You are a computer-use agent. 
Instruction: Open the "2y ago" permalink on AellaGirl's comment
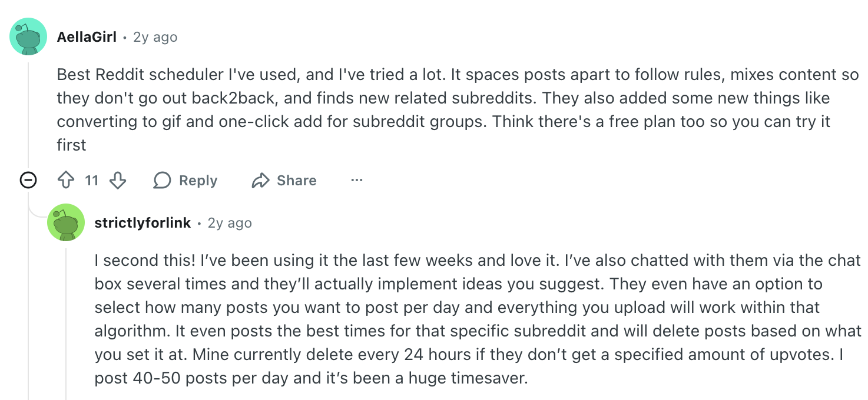pyautogui.click(x=155, y=37)
